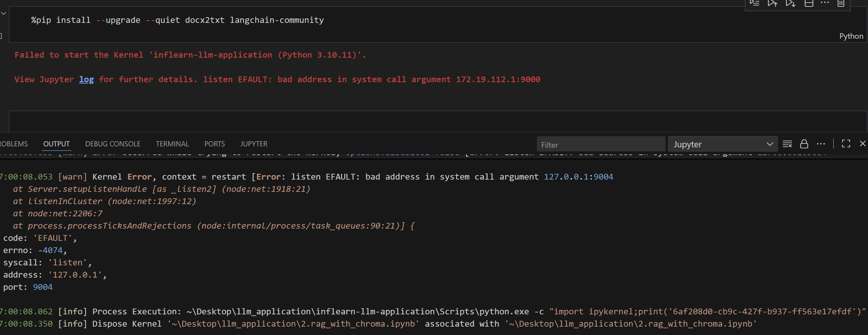This screenshot has width=868, height=335.
Task: Delete cell trash icon
Action: point(841,3)
